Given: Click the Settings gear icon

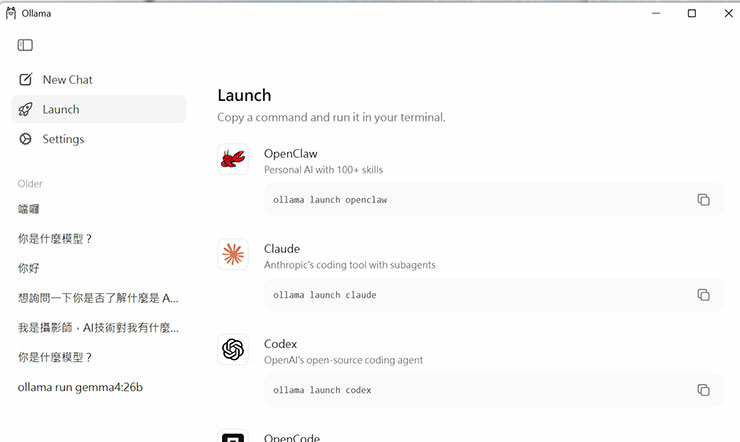Looking at the screenshot, I should click(25, 139).
